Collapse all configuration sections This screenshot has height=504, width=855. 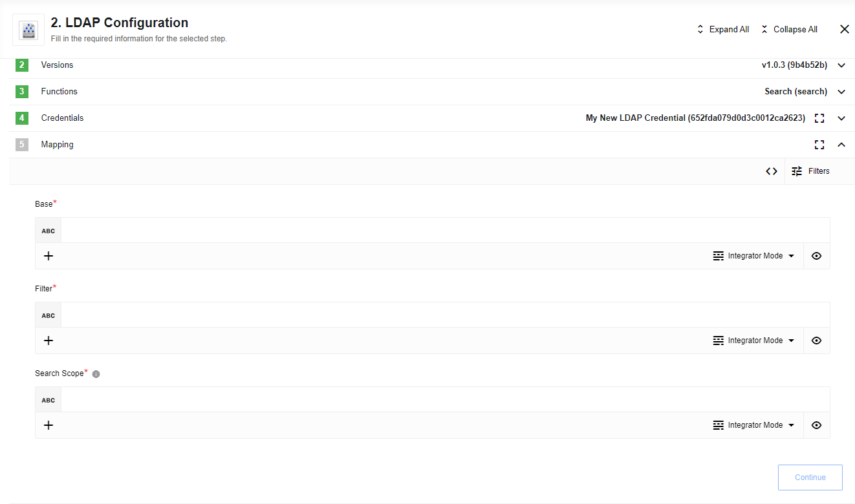(x=788, y=29)
